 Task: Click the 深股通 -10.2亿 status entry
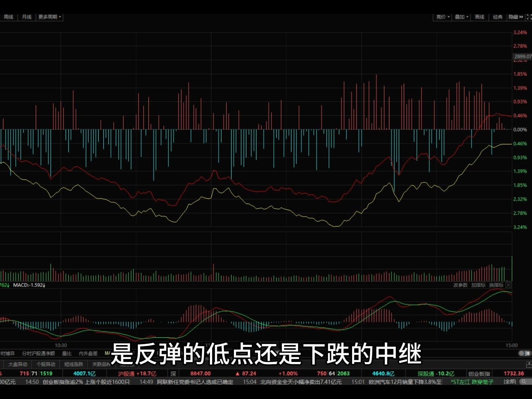(436, 374)
